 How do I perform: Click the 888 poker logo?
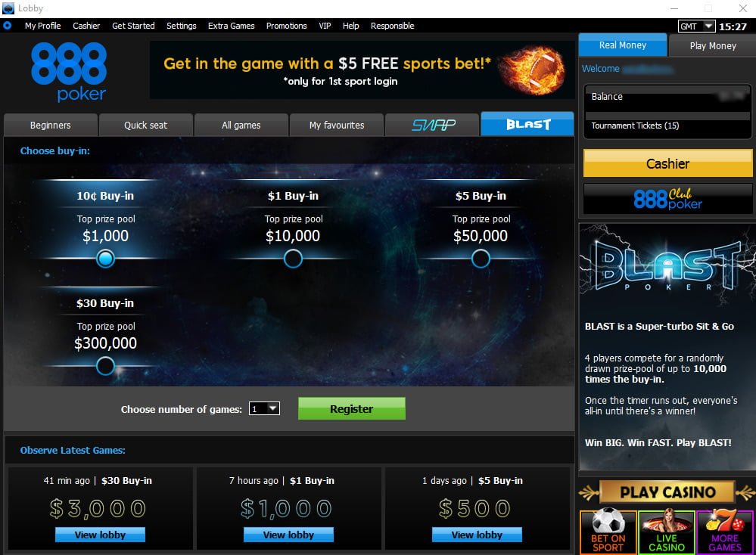coord(69,72)
